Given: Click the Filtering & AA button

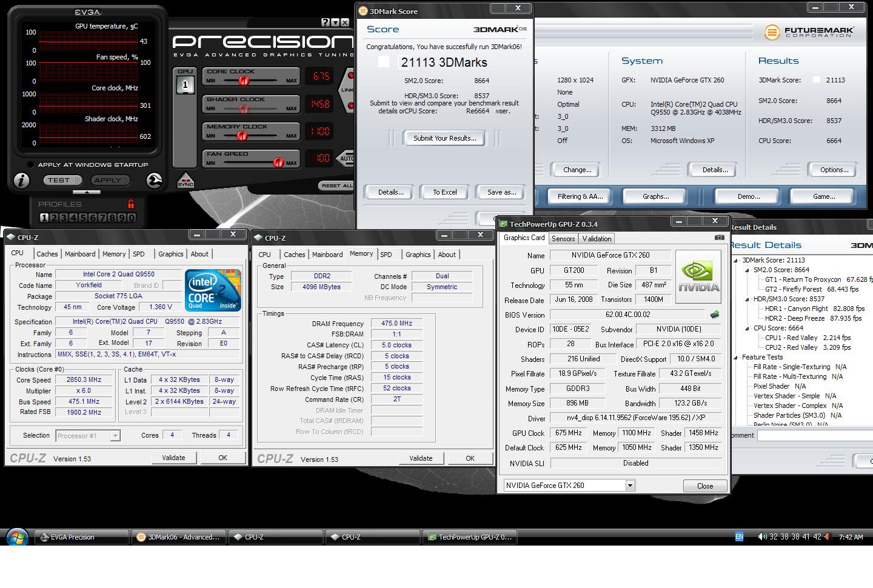Looking at the screenshot, I should click(580, 196).
